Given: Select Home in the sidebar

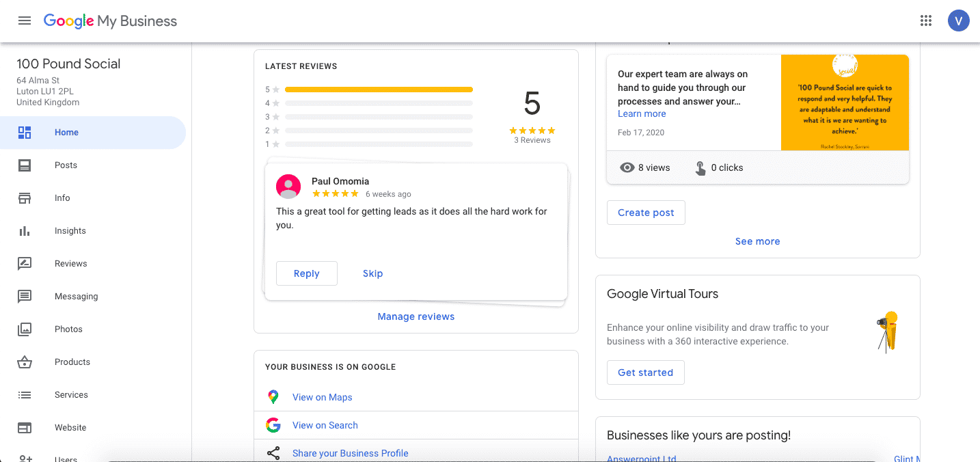Looking at the screenshot, I should click(93, 133).
